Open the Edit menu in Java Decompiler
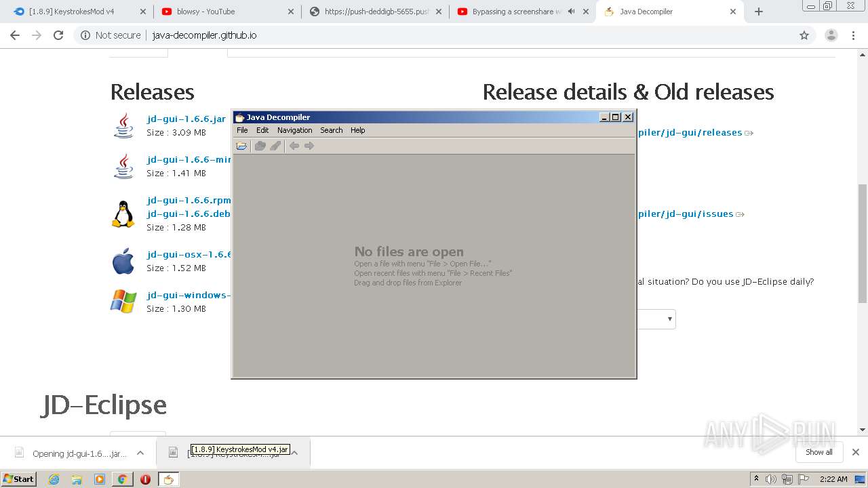This screenshot has width=868, height=488. [262, 130]
